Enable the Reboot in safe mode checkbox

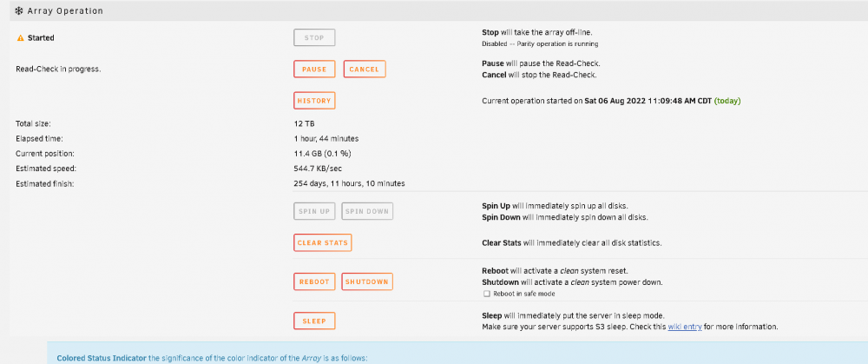coord(486,294)
